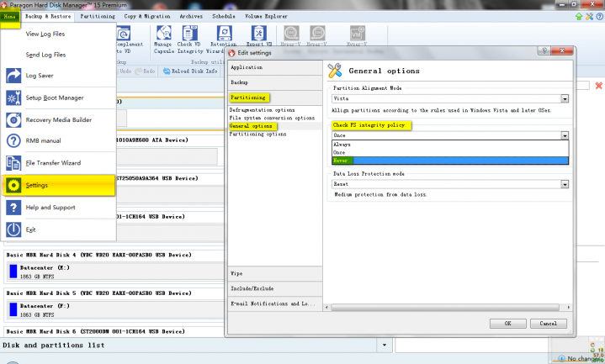Choose Never in the integrity policy list
The image size is (605, 364).
click(450, 161)
